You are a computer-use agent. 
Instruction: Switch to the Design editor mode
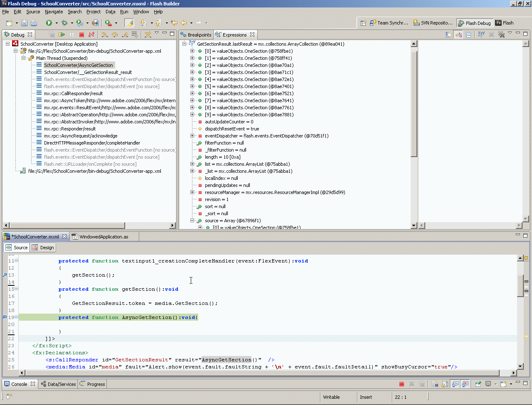[x=43, y=248]
